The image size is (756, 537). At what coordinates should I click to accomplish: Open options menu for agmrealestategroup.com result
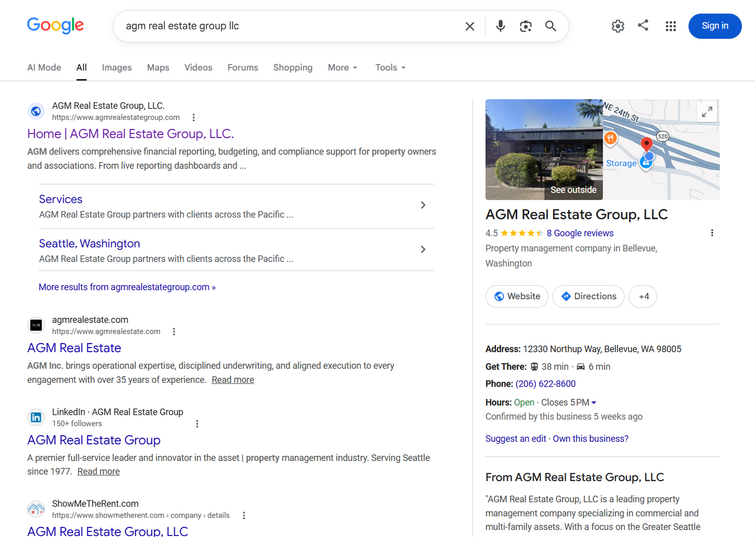point(193,117)
